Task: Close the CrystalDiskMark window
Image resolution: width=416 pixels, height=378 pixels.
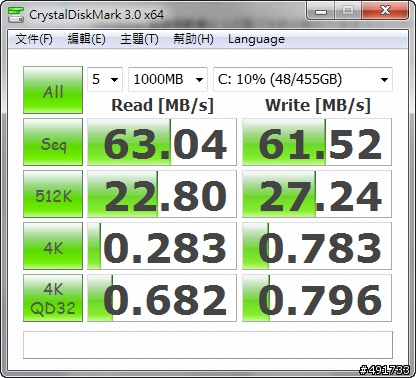Action: [x=385, y=11]
